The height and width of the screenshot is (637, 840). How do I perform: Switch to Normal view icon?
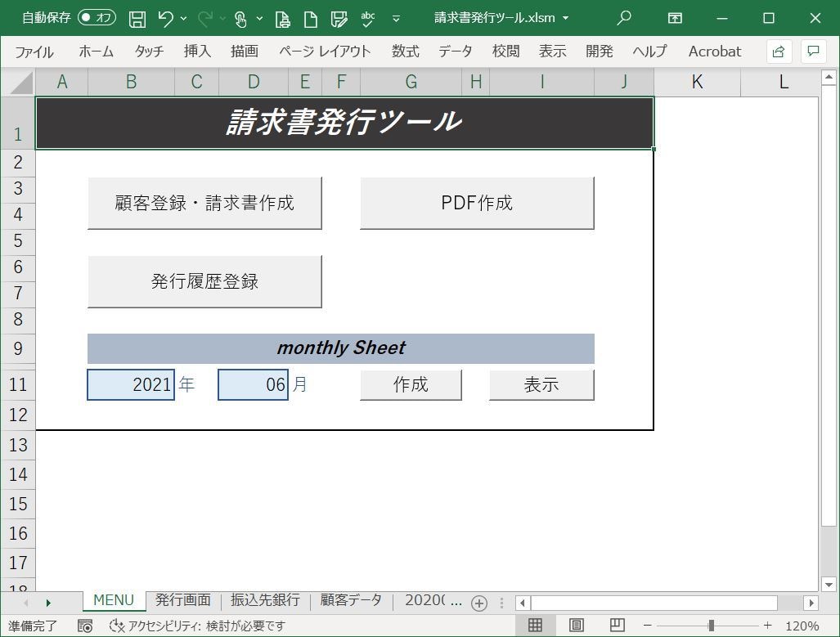click(x=535, y=626)
